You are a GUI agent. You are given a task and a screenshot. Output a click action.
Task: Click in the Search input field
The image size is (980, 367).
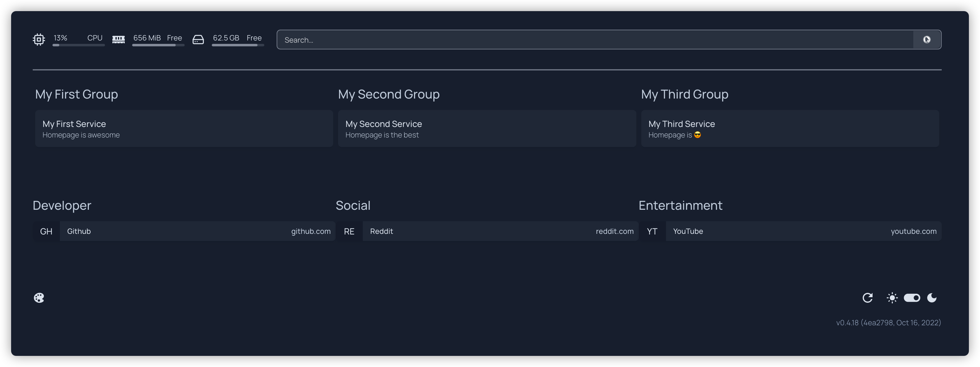tap(595, 40)
